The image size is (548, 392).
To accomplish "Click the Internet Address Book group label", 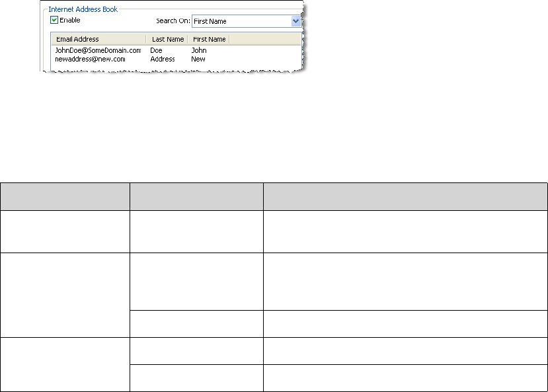I will pyautogui.click(x=83, y=9).
